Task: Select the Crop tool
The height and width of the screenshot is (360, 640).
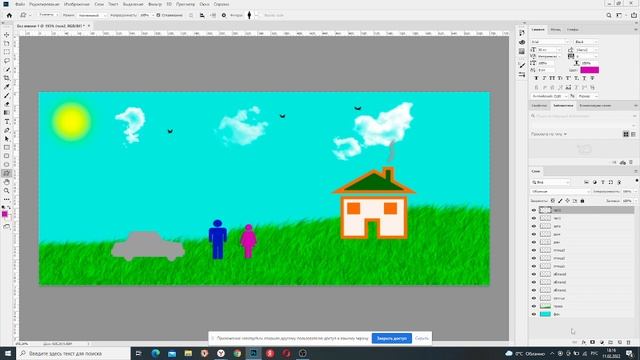Action: coord(7,78)
